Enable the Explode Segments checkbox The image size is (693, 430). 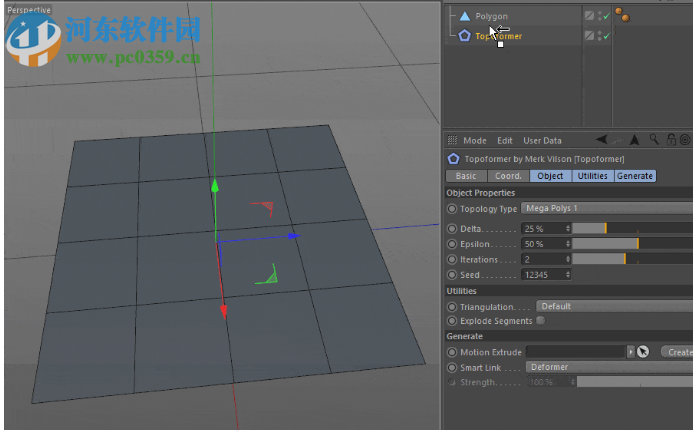[541, 321]
